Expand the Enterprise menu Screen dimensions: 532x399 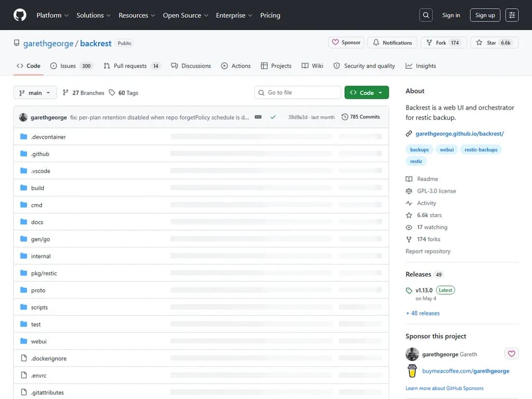click(x=234, y=15)
